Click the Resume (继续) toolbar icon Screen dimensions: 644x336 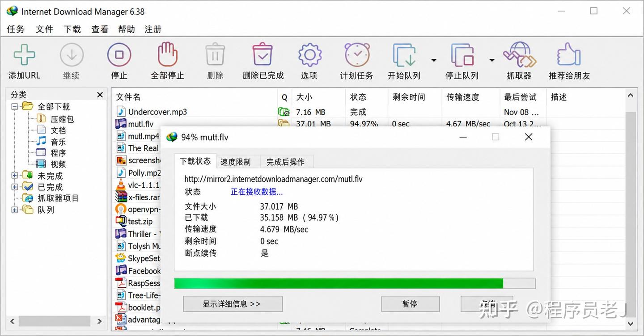click(x=72, y=55)
